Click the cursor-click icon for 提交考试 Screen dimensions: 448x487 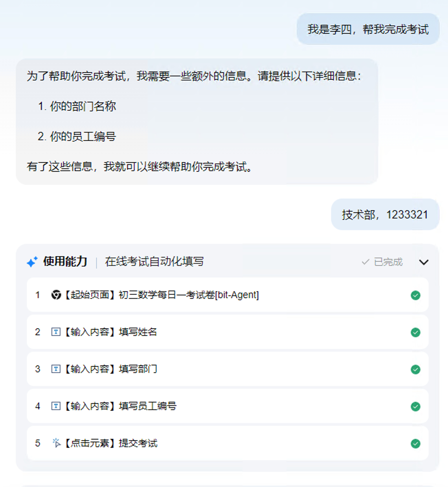tap(56, 443)
